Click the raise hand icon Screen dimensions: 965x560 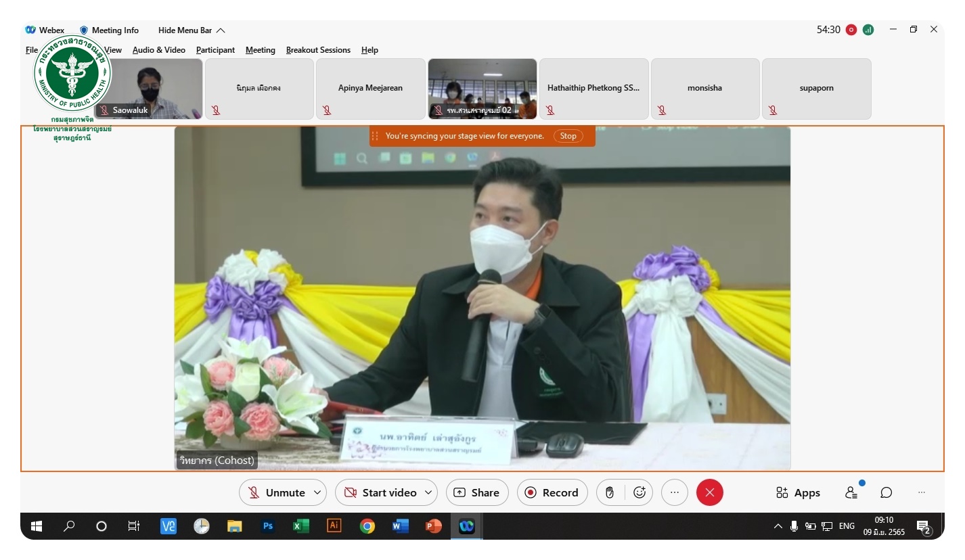pos(609,492)
